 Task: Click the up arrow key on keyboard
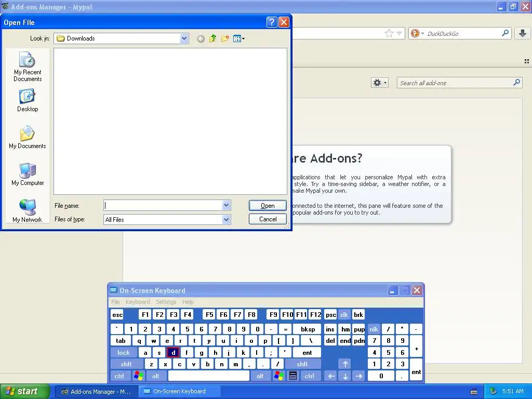[345, 364]
